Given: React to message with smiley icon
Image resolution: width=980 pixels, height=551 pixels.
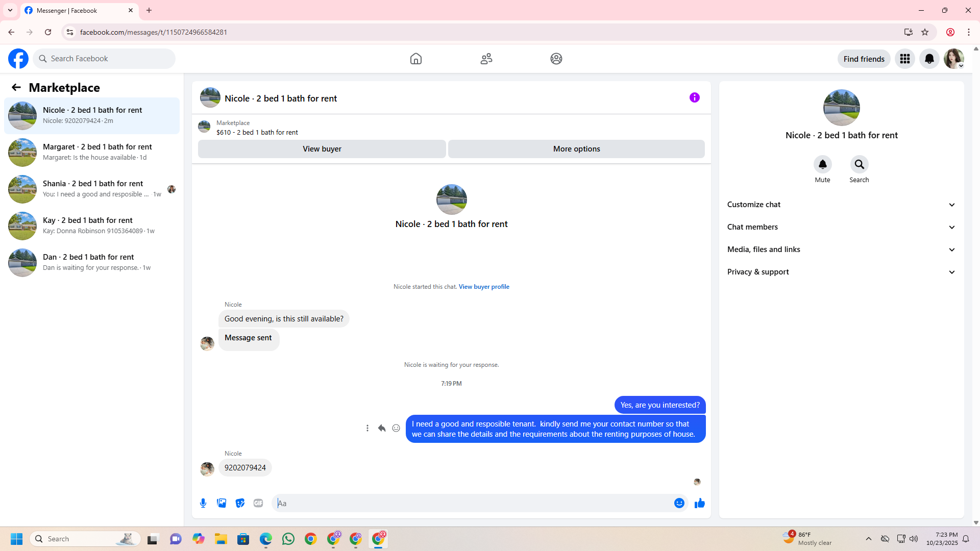Looking at the screenshot, I should click(396, 428).
